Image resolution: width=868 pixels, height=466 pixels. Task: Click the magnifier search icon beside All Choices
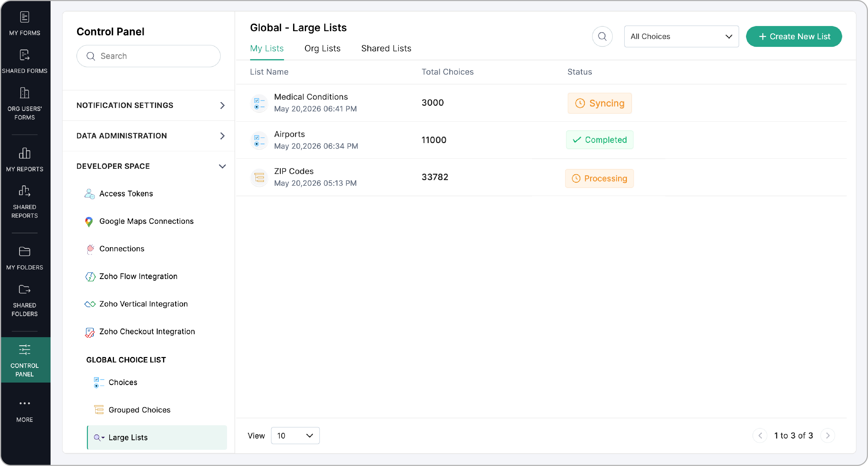[602, 36]
